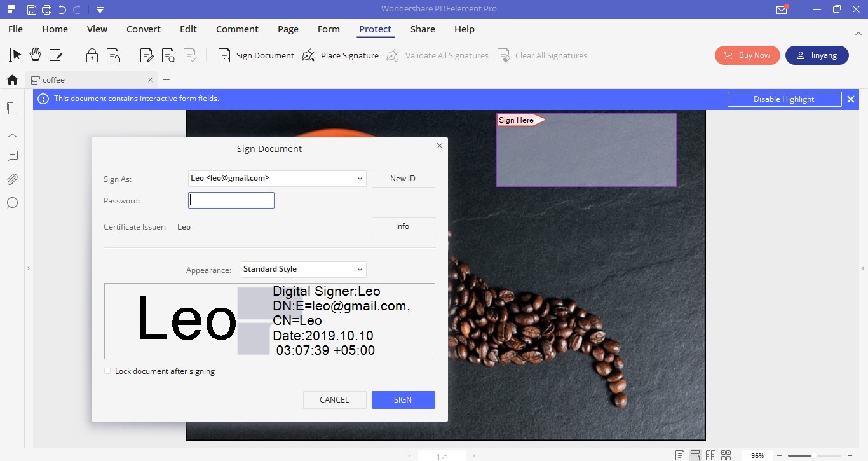Open the Help menu
868x461 pixels.
pos(465,29)
